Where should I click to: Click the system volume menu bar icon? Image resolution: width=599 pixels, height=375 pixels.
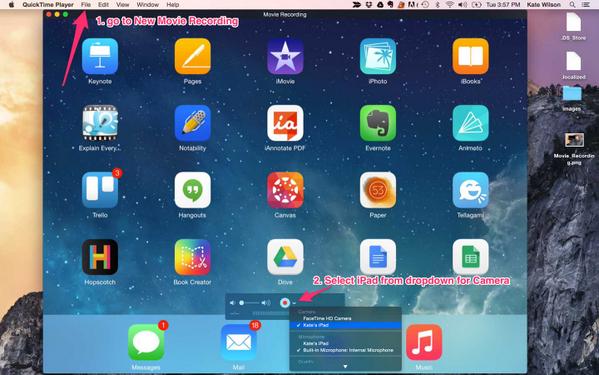pos(463,5)
